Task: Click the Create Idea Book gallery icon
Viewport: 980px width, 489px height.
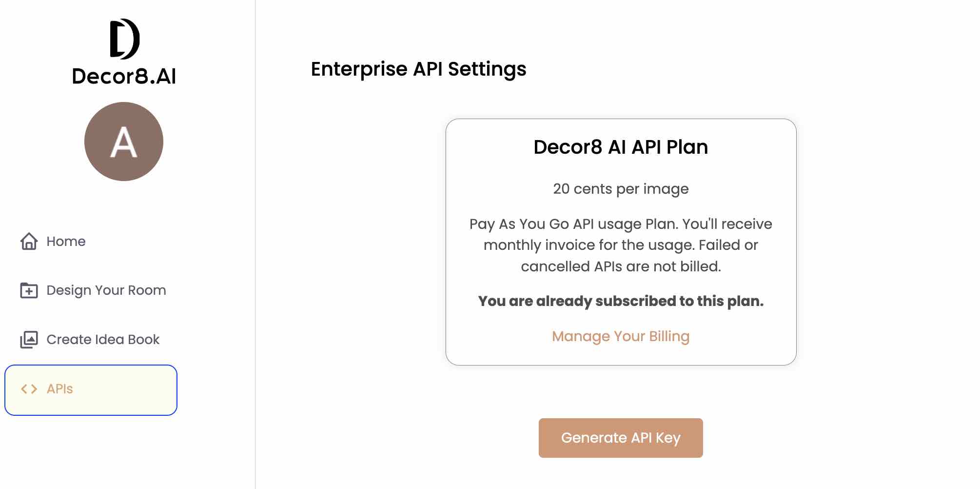Action: (x=29, y=340)
